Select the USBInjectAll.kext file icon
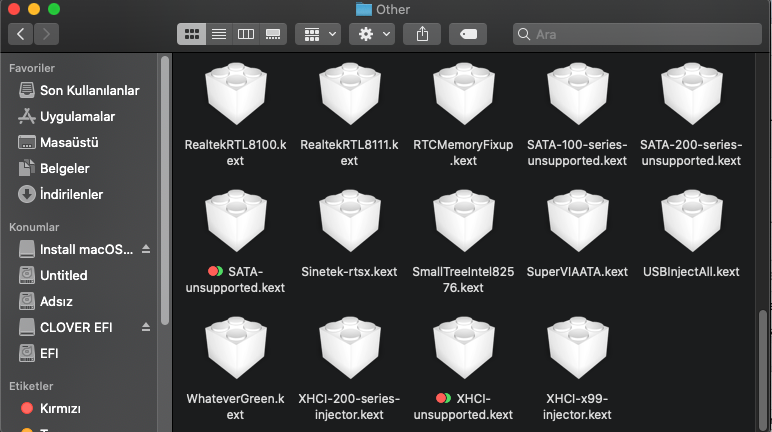772x432 pixels. [691, 225]
